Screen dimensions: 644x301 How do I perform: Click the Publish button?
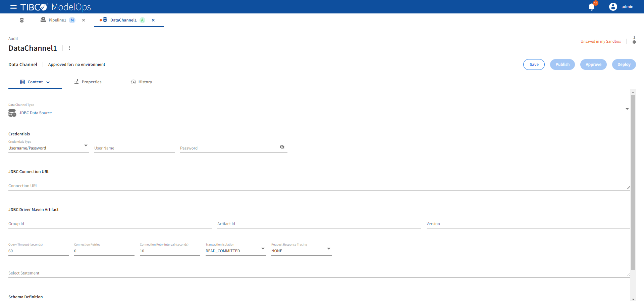562,64
